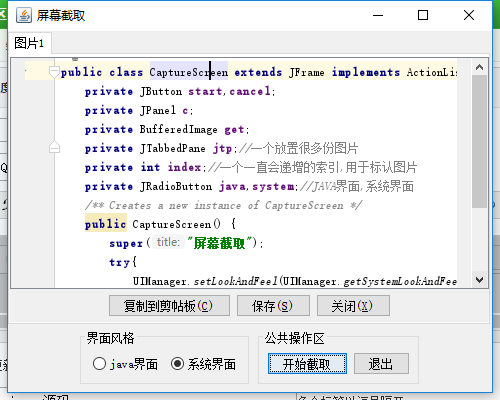Click the fold marker beside the jtp line
The width and height of the screenshot is (500, 400).
click(54, 147)
